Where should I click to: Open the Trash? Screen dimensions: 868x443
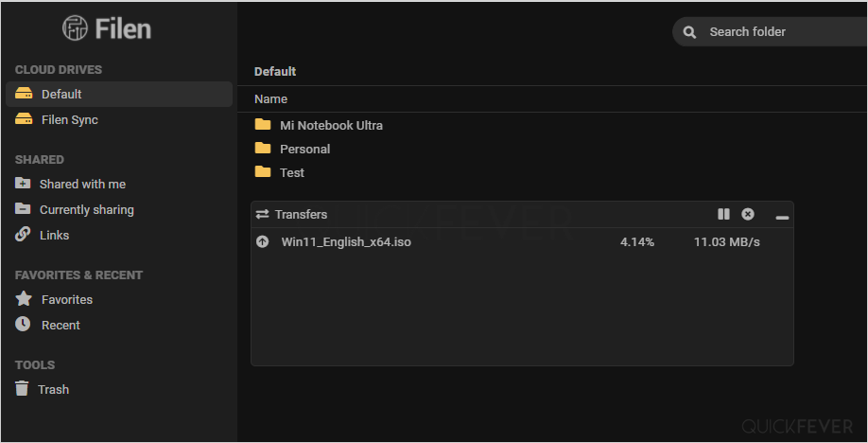pyautogui.click(x=53, y=389)
